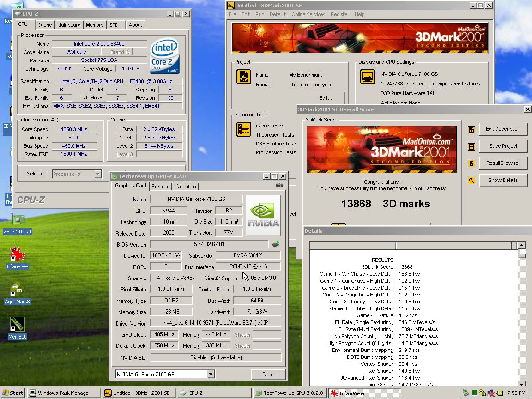The image size is (532, 399).
Task: Open the Help menu in 3DMark2001
Action: click(x=359, y=14)
